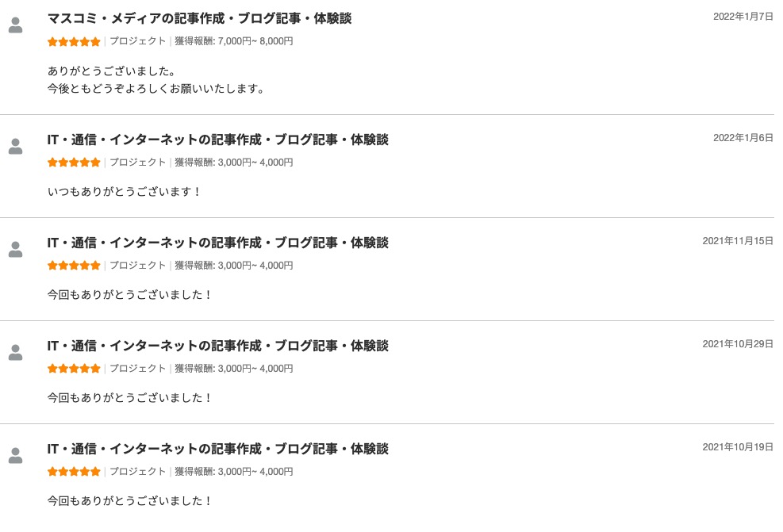Click the stars on the 2021年10月29日 review
Screen dimensions: 783x532
click(74, 369)
